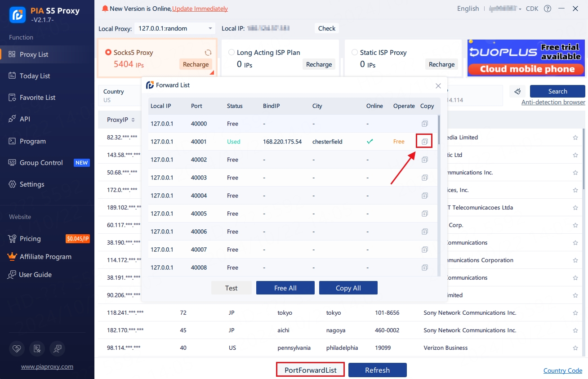Open the English language selector
The image size is (588, 379).
coord(468,9)
